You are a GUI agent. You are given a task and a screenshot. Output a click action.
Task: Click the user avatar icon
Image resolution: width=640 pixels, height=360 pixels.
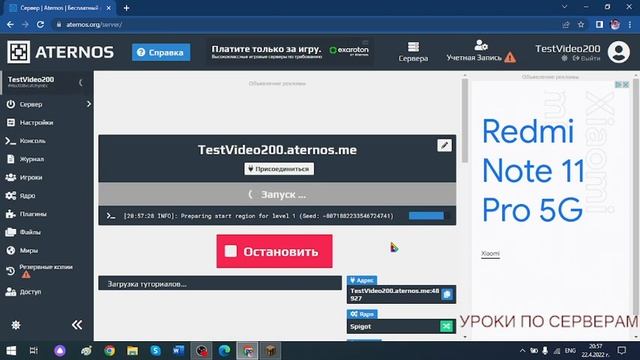coord(619,52)
